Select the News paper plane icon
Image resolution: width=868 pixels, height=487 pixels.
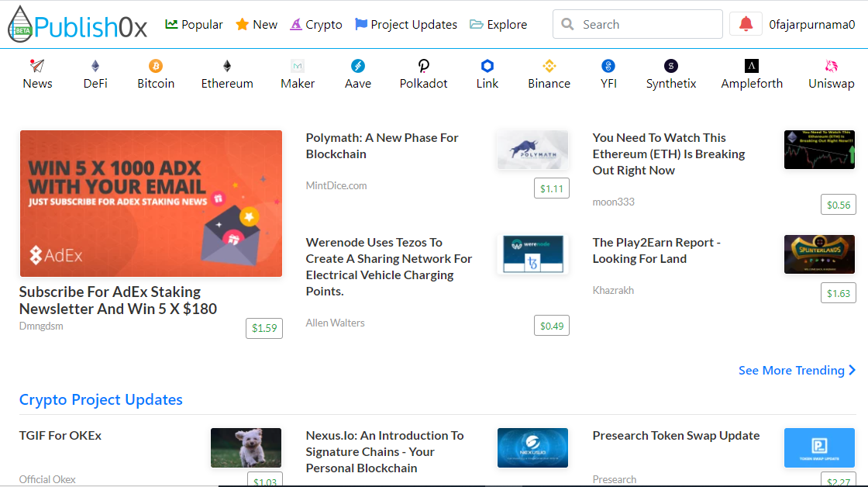point(37,66)
